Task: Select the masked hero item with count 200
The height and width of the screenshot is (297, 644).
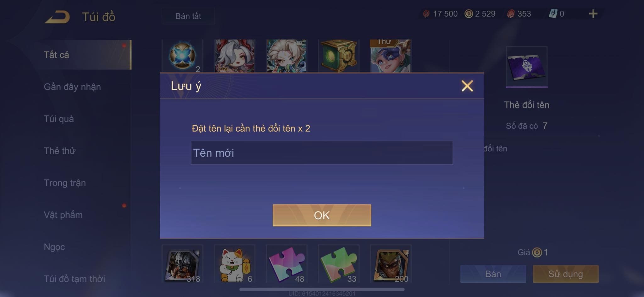Action: pyautogui.click(x=391, y=264)
